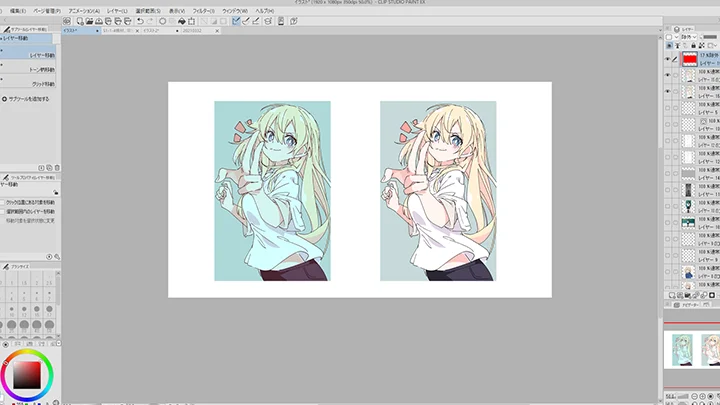Click the last toolbar icon with pencil
This screenshot has height=405, width=720.
tap(294, 21)
